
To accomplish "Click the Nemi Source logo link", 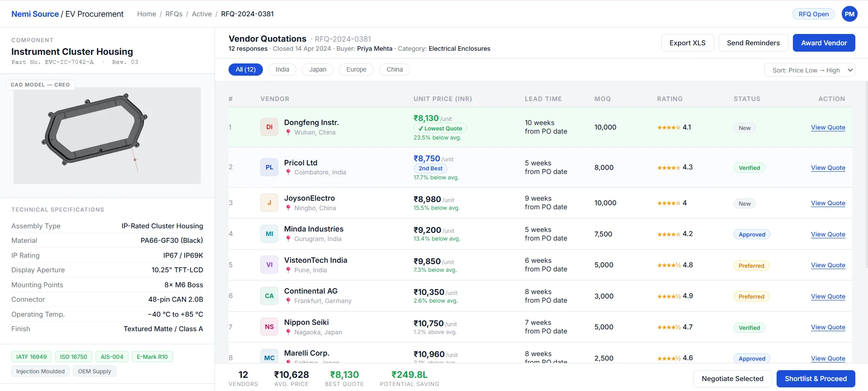I will tap(35, 14).
